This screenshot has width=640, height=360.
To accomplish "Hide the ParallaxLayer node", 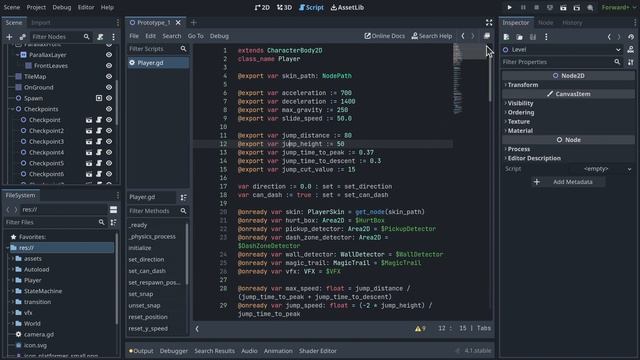I will click(x=109, y=55).
